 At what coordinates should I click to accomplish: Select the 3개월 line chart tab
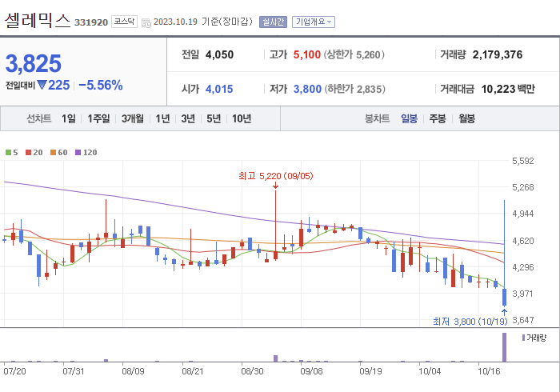click(x=133, y=118)
